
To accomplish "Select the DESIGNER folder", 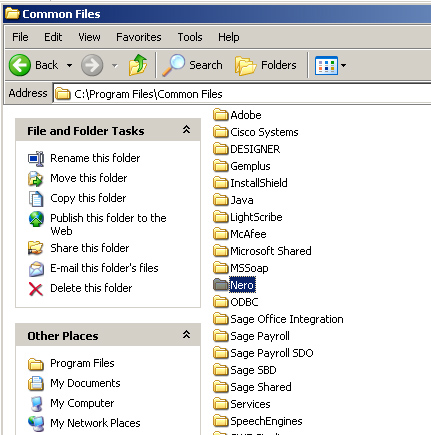I will click(247, 149).
